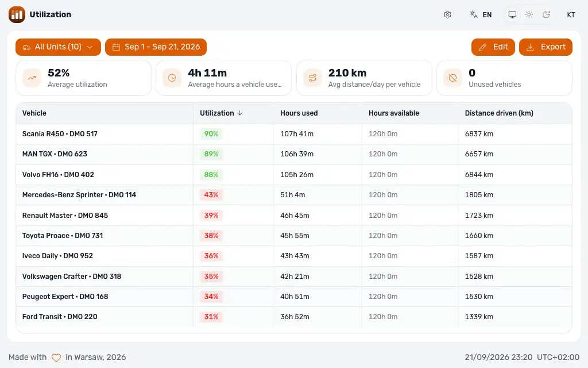The height and width of the screenshot is (368, 588).
Task: Click the 52% Average utilization card
Action: [84, 78]
